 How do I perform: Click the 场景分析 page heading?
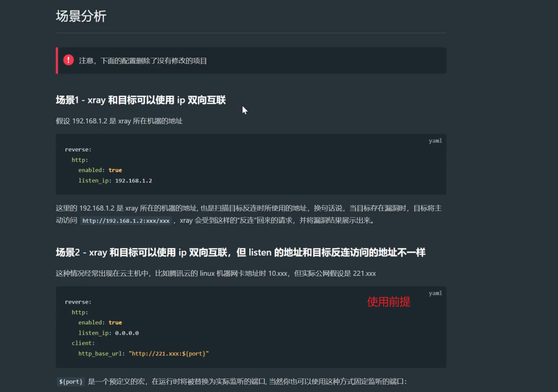pyautogui.click(x=81, y=16)
